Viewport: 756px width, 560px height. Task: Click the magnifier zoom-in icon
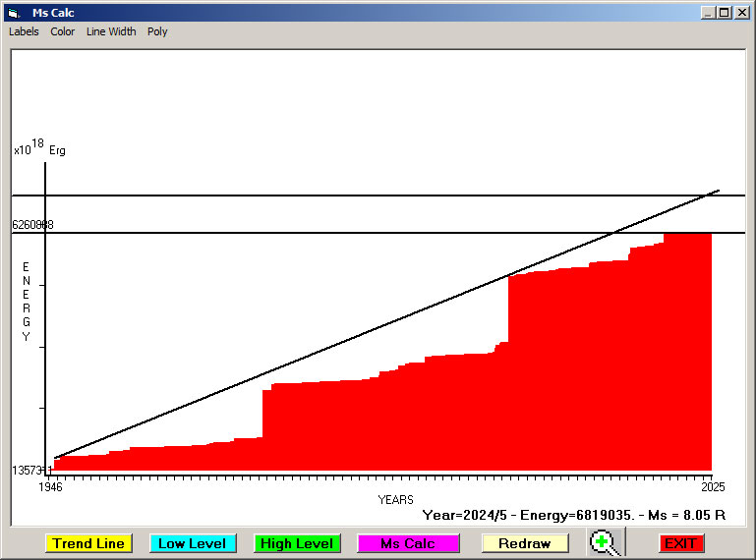606,542
